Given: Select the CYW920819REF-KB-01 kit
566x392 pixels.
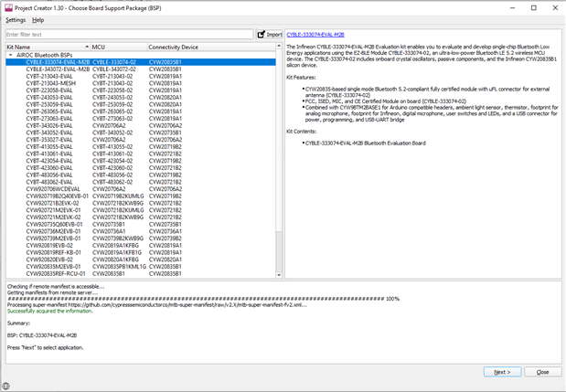Looking at the screenshot, I should [x=54, y=252].
